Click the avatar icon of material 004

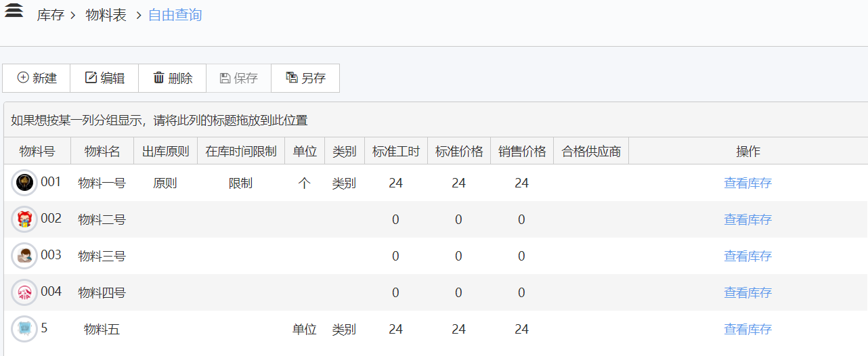point(24,292)
